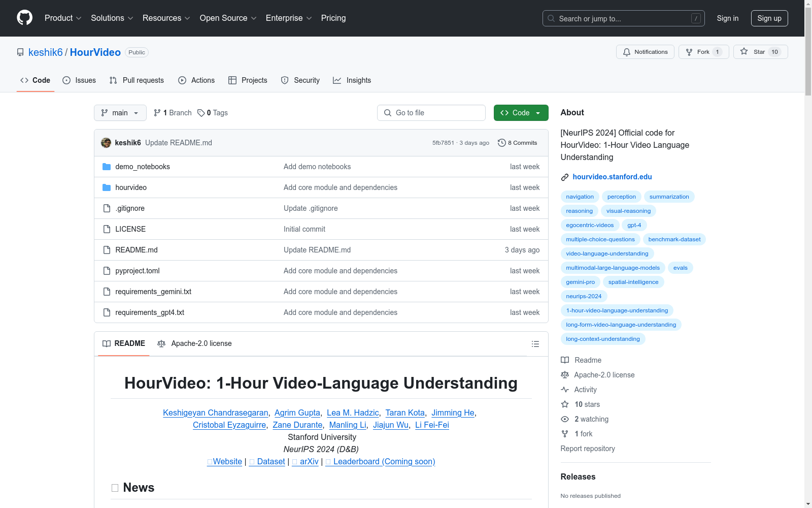This screenshot has width=812, height=508.
Task: Click the Go to file search field
Action: pyautogui.click(x=431, y=113)
